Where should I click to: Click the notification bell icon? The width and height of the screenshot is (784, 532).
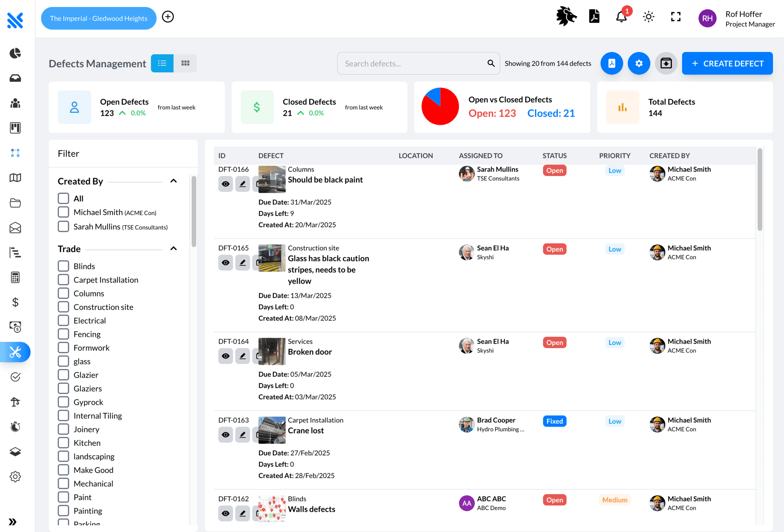pyautogui.click(x=621, y=17)
